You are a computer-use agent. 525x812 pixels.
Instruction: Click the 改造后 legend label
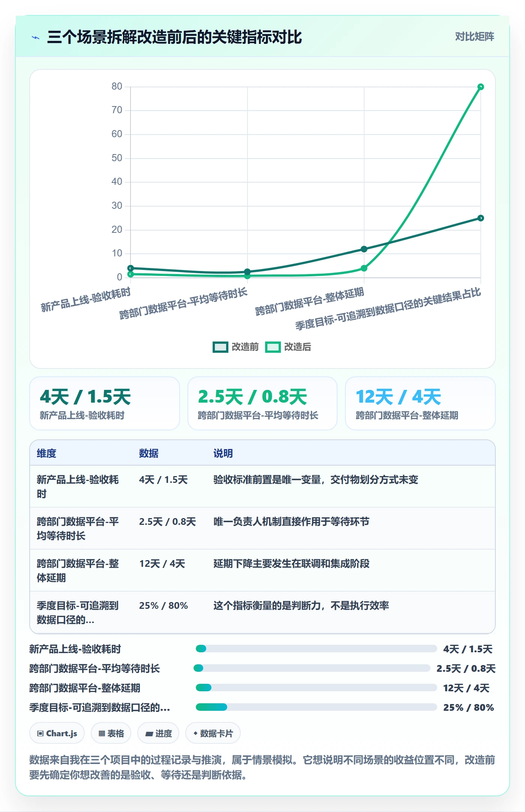point(297,347)
